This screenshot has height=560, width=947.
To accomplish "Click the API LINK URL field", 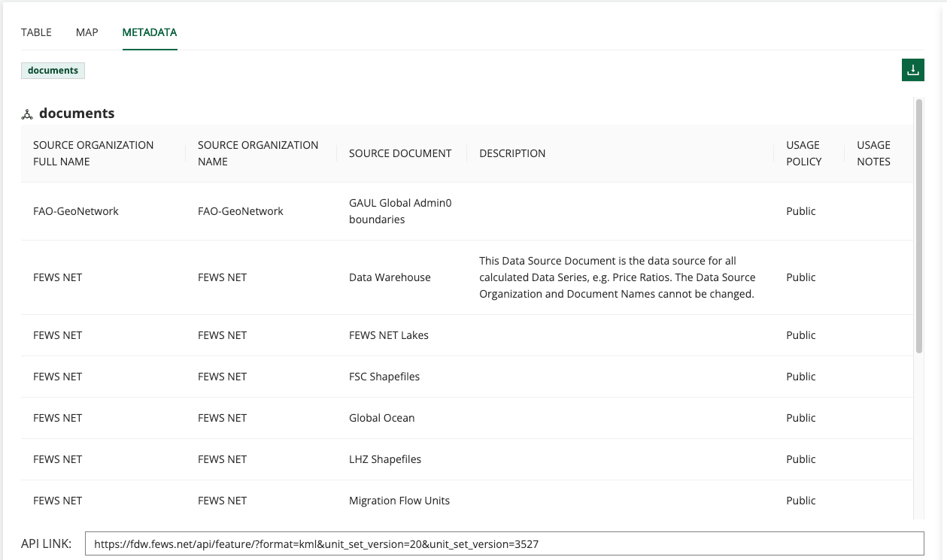I will tap(504, 543).
